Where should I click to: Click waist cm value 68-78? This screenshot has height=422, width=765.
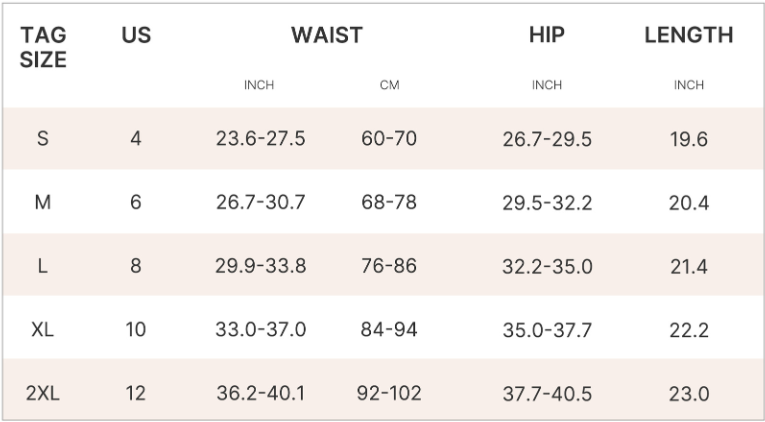tap(389, 202)
